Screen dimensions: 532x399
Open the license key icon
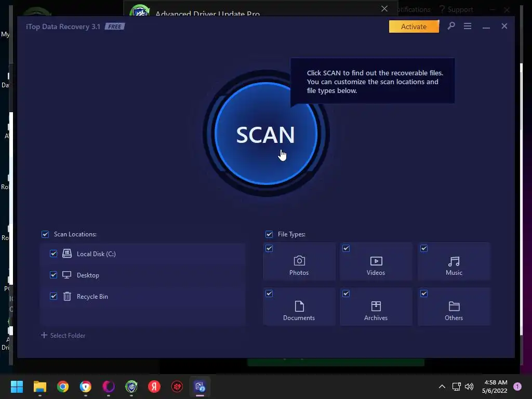point(451,26)
